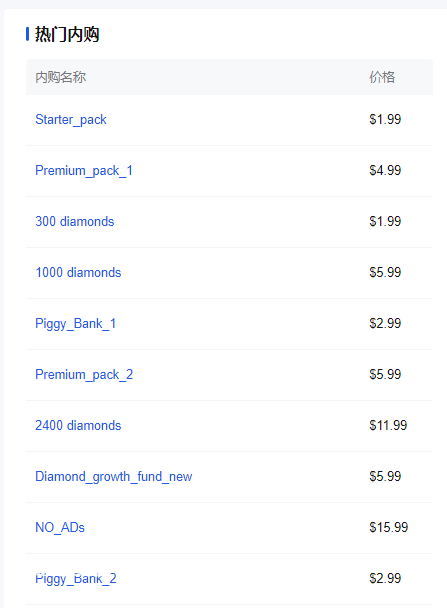The width and height of the screenshot is (447, 608).
Task: Click the 价格 column header
Action: click(x=382, y=77)
